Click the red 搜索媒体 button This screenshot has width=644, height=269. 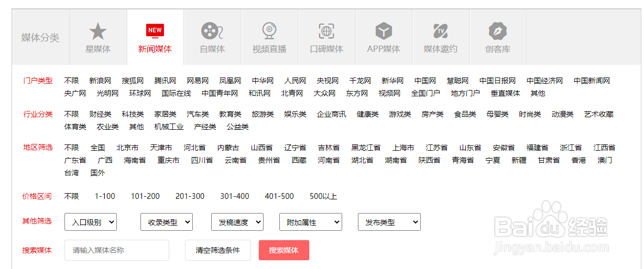(284, 250)
